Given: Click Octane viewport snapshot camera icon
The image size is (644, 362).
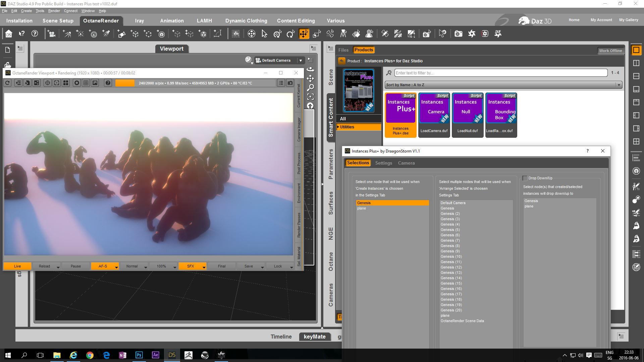Looking at the screenshot, I should coord(290,83).
